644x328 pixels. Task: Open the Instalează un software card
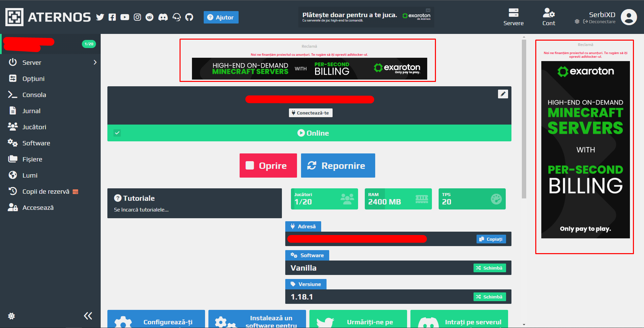coord(257,319)
